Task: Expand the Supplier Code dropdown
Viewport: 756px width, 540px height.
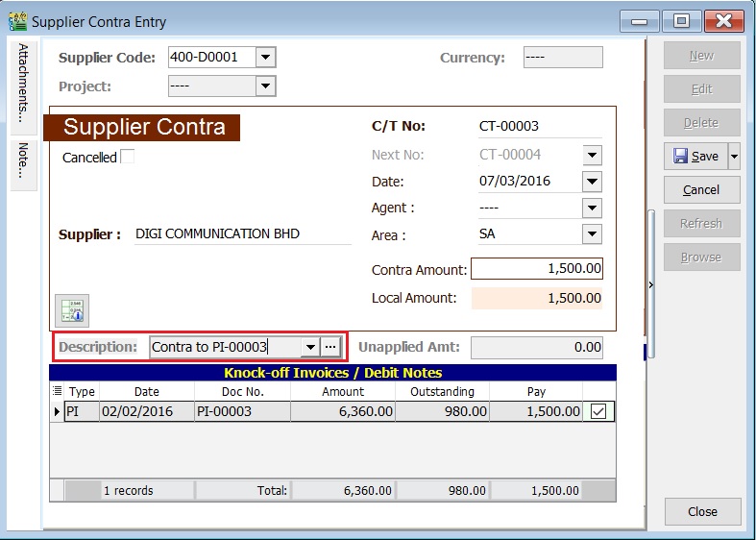Action: point(266,58)
